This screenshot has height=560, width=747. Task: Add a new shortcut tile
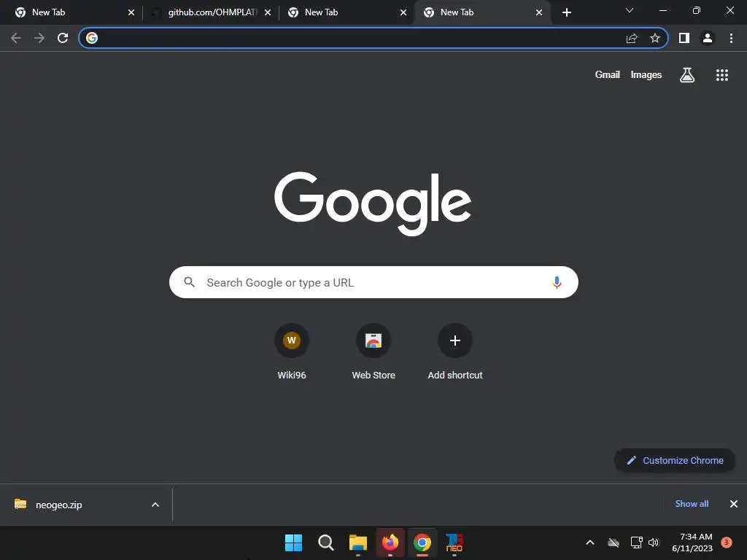pyautogui.click(x=455, y=351)
